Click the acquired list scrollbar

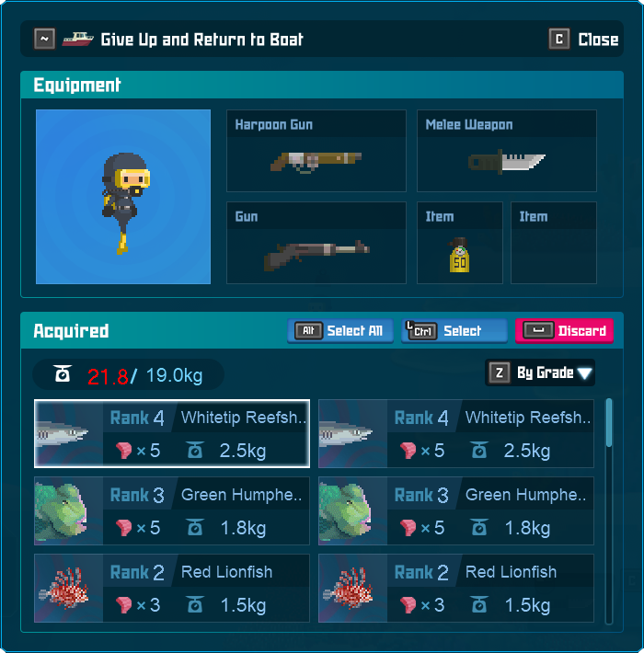(x=609, y=511)
